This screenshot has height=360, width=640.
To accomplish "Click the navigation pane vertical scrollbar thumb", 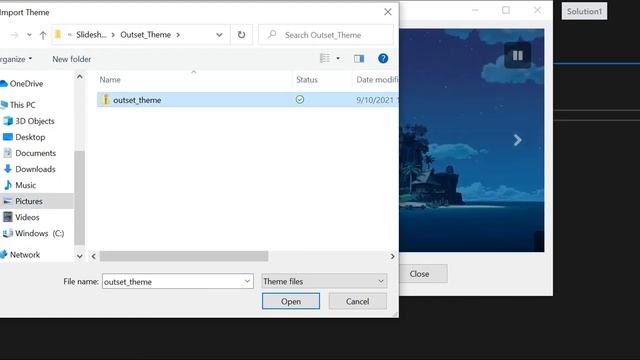I will [x=80, y=198].
